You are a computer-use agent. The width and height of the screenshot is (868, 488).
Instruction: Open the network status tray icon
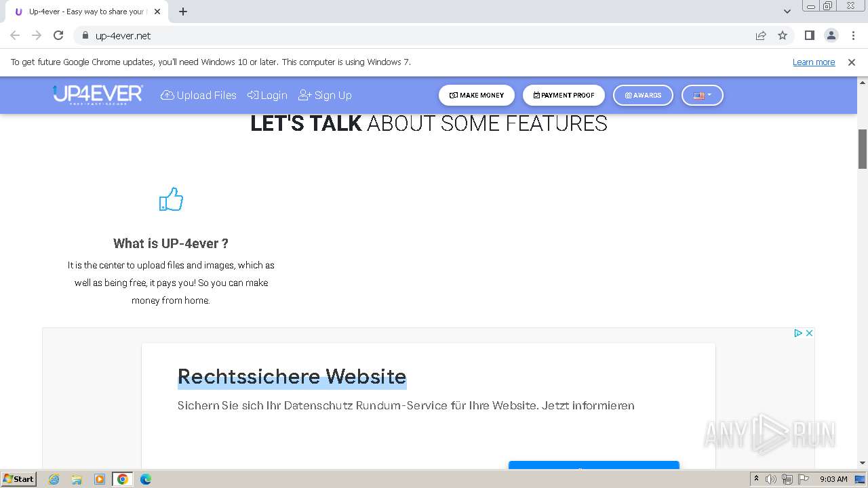click(787, 479)
